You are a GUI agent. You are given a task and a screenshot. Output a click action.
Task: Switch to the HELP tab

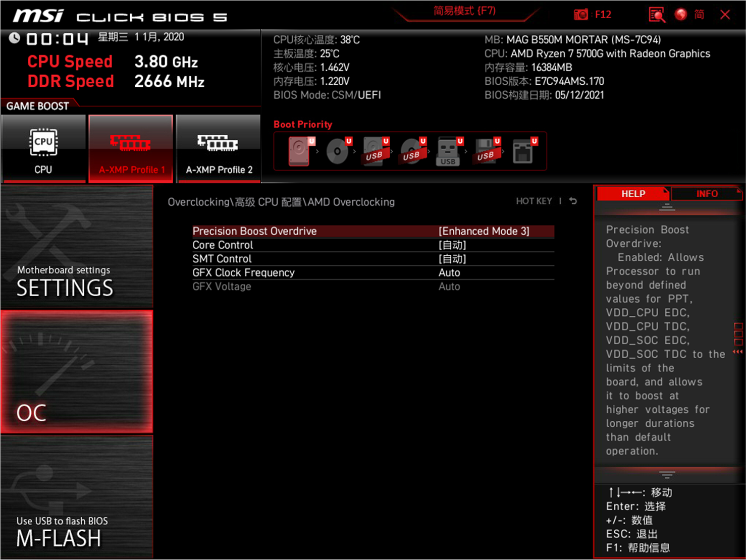click(632, 194)
